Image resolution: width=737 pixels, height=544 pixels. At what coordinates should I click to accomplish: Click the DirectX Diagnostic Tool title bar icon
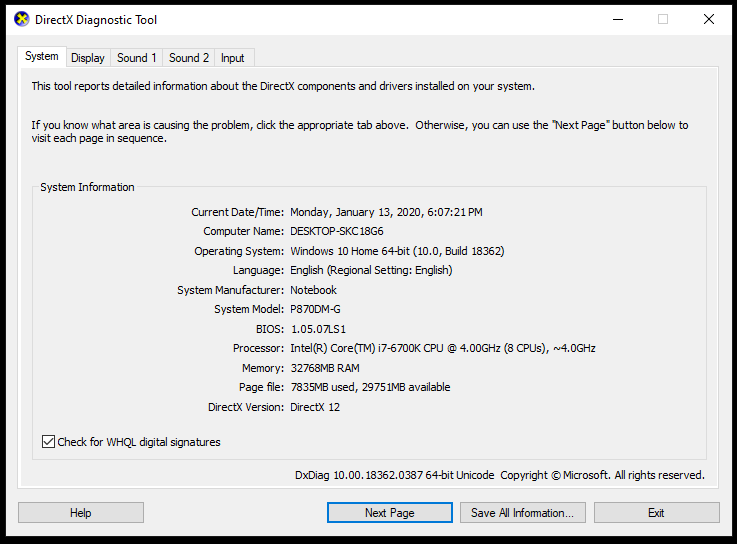[22, 19]
